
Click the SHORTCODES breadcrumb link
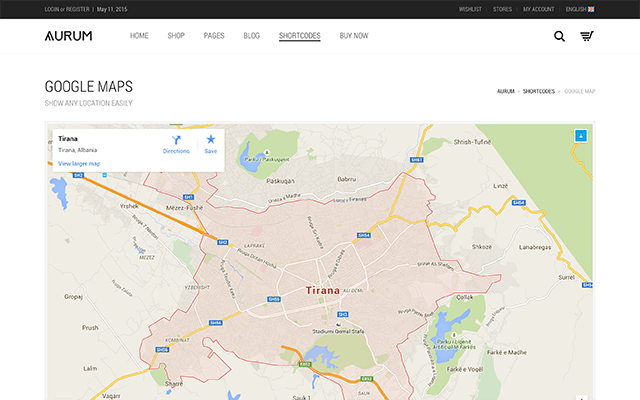click(539, 91)
